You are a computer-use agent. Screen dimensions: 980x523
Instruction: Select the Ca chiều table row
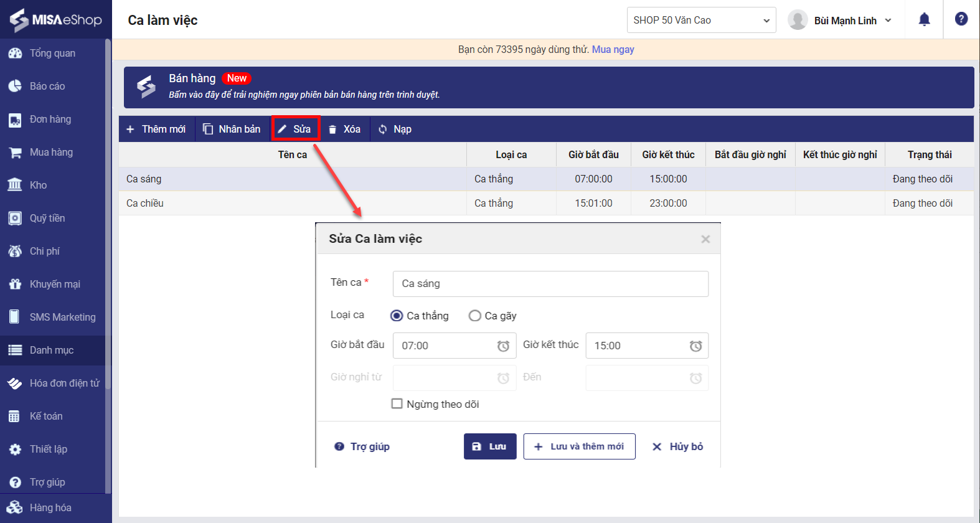pyautogui.click(x=293, y=203)
